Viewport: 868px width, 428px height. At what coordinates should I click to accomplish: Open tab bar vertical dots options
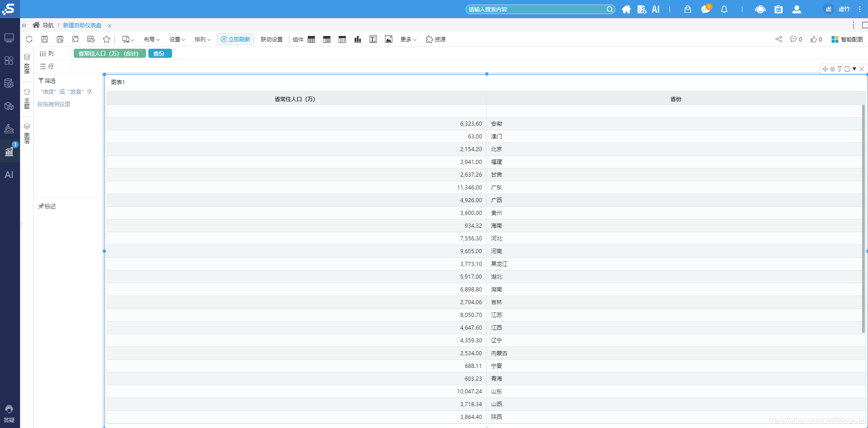tap(853, 25)
